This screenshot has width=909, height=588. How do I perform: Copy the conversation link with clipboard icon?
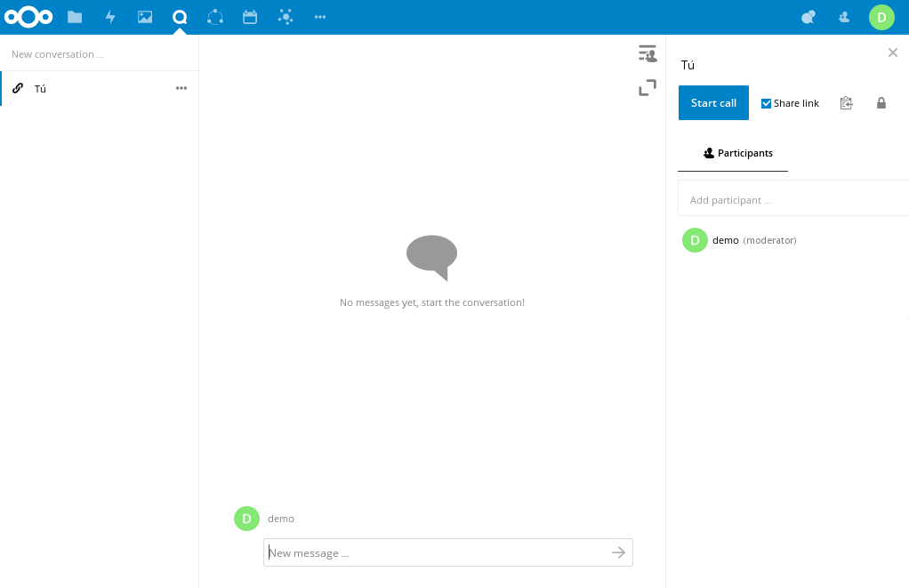click(x=846, y=103)
